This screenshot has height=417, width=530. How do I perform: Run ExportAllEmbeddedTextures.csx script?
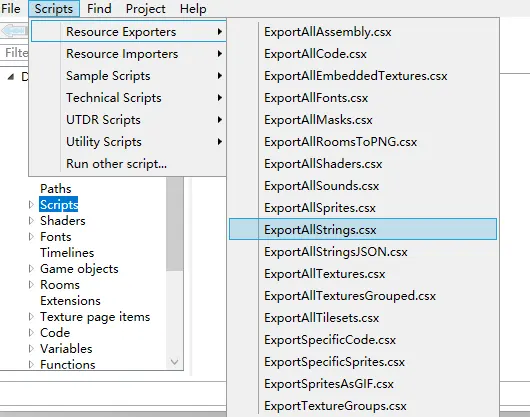tap(363, 75)
